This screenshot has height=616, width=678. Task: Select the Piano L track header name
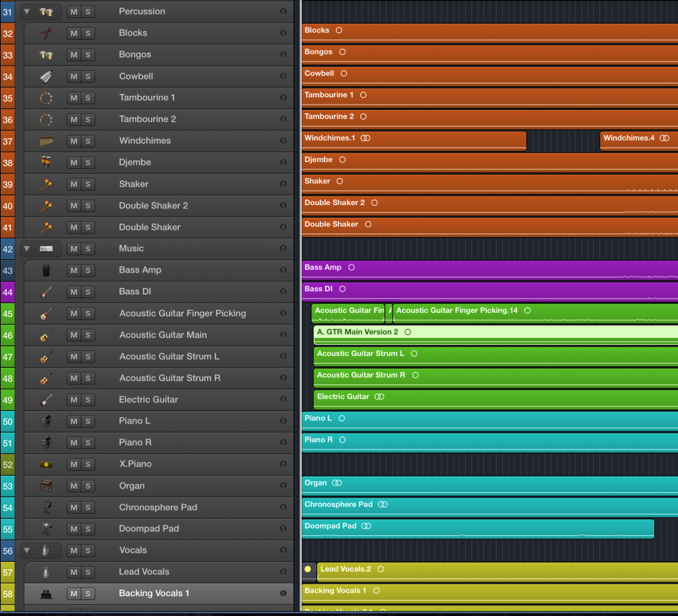point(134,421)
